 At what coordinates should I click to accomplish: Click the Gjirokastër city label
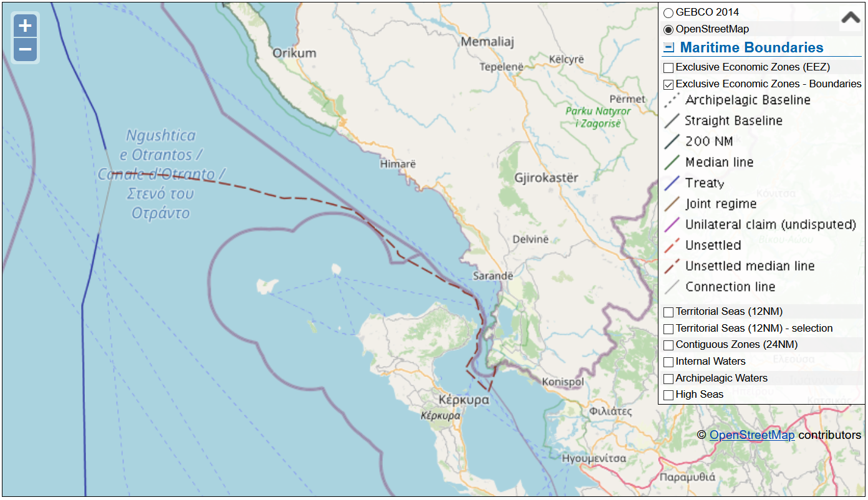[x=546, y=178]
